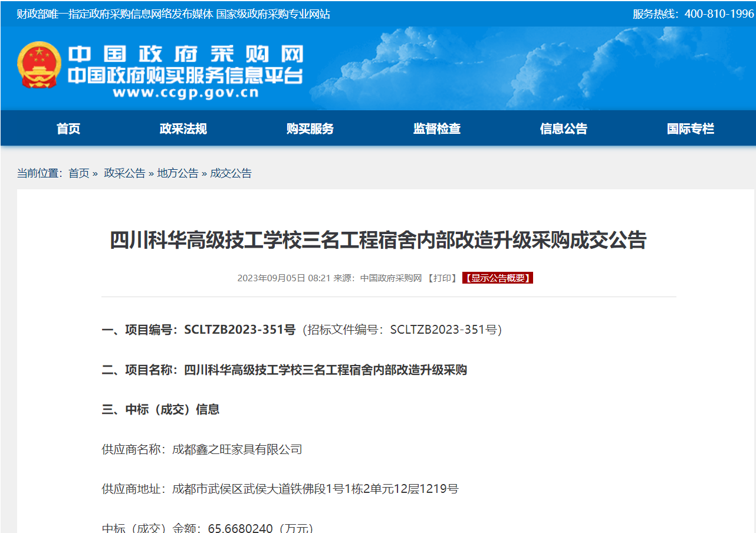Click the 【打印】 print link
The height and width of the screenshot is (533, 756).
pos(442,278)
